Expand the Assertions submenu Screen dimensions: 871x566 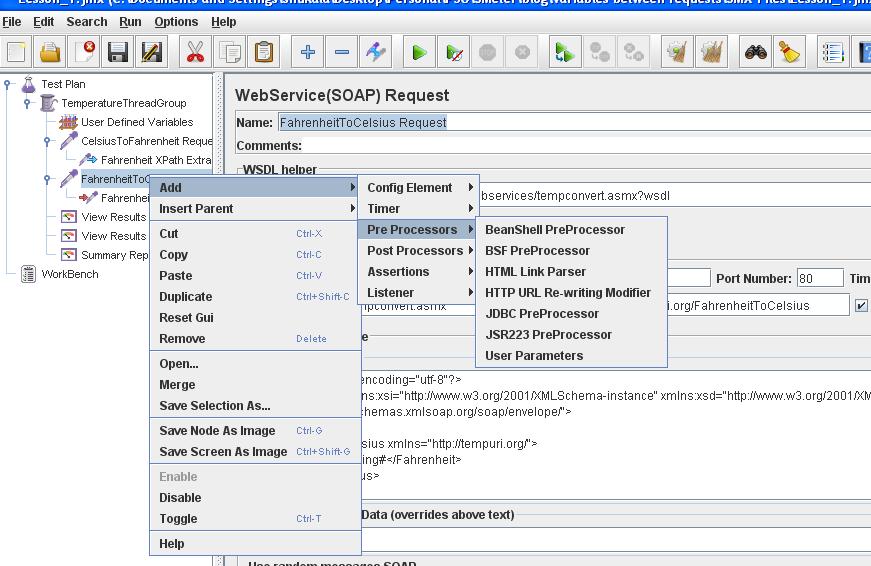point(419,272)
